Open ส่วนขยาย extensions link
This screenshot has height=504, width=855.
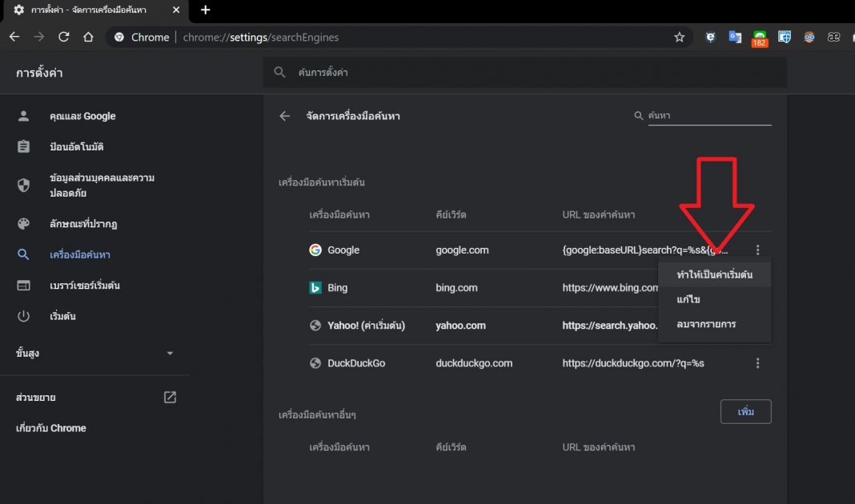[x=36, y=398]
